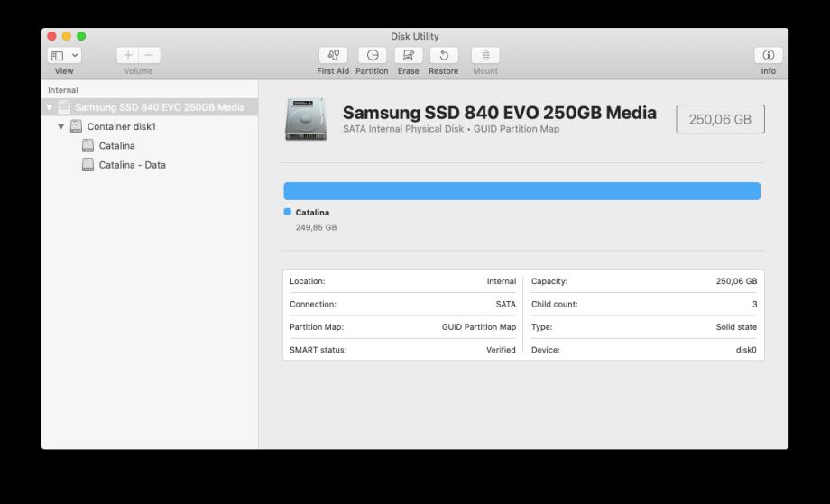The height and width of the screenshot is (504, 830).
Task: Toggle the sidebar View button
Action: [58, 55]
